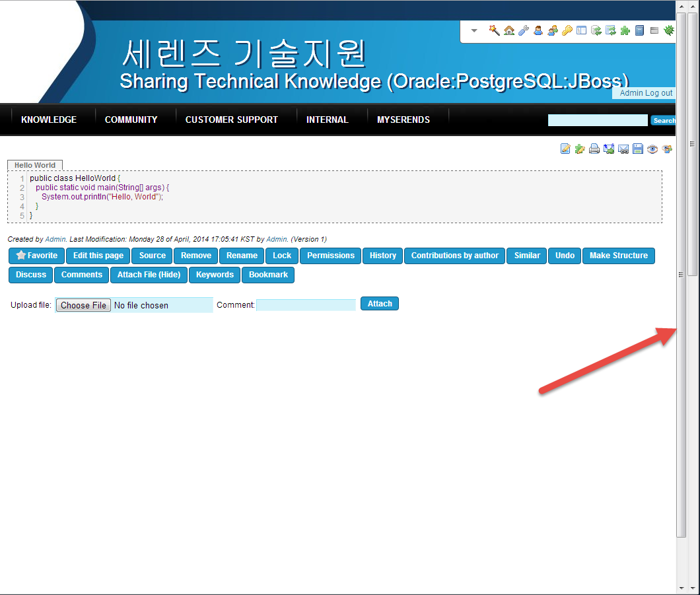Click the Bookmark button
This screenshot has height=595, width=700.
268,275
